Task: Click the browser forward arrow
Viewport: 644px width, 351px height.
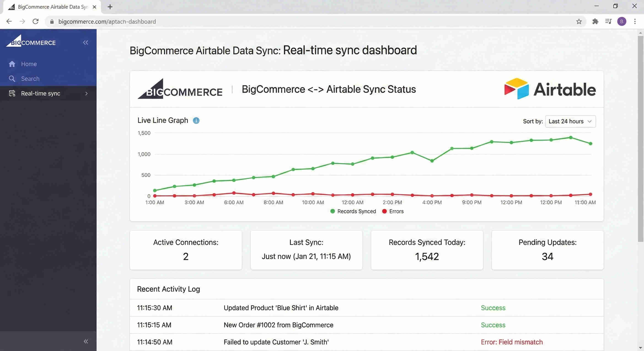Action: tap(22, 21)
